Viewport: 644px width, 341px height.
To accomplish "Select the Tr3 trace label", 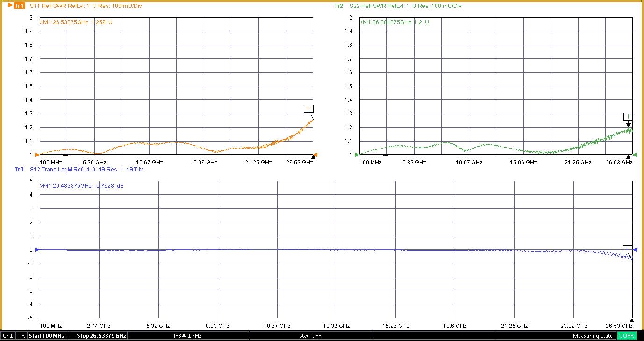I will pos(19,170).
